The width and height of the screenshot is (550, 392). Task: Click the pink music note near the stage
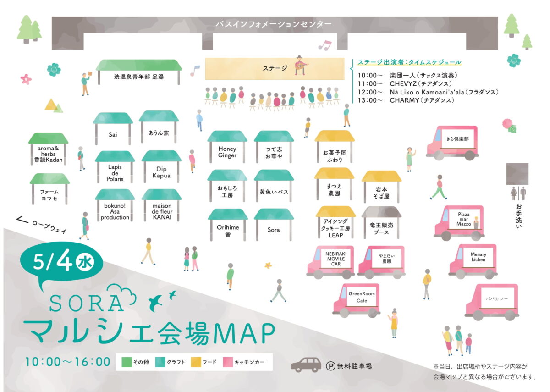click(324, 45)
